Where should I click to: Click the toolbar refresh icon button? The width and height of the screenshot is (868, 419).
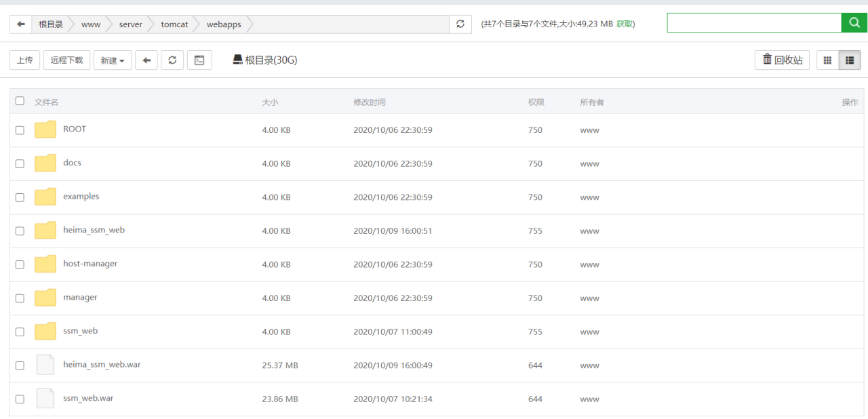pos(172,60)
